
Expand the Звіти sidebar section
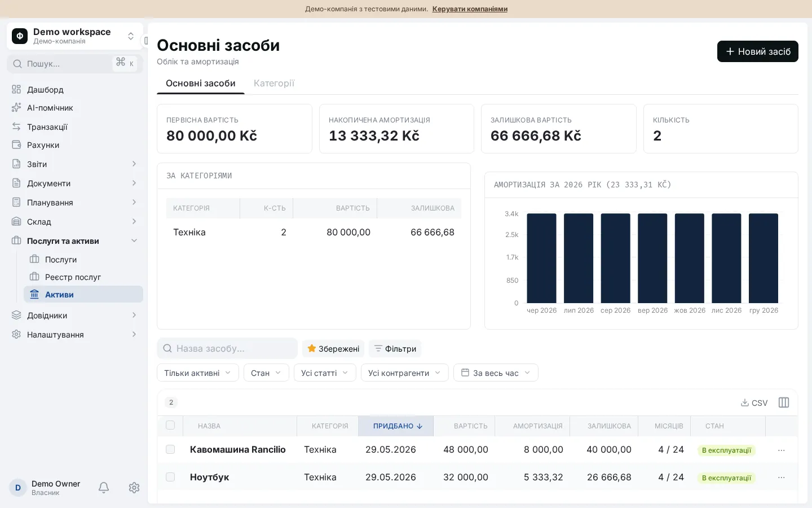[75, 164]
